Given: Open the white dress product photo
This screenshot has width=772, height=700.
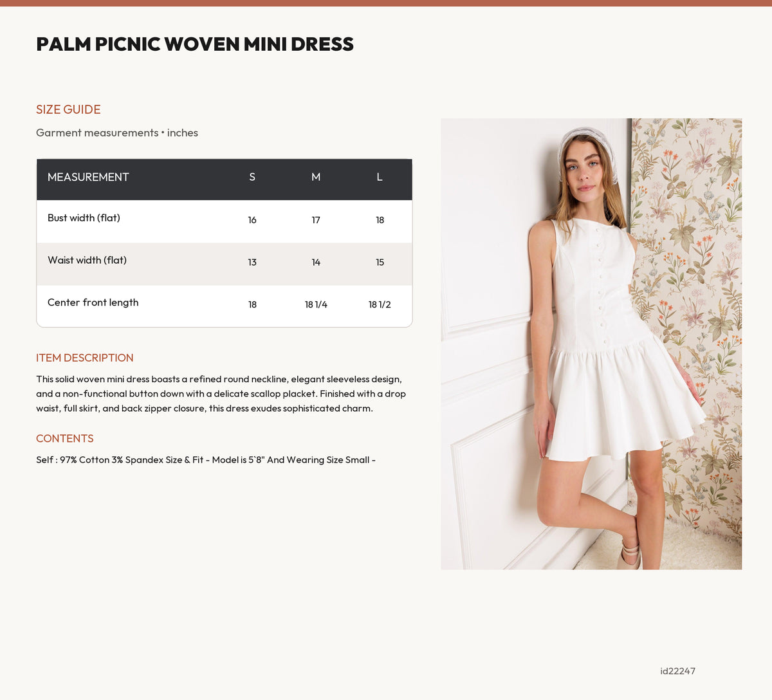Looking at the screenshot, I should pos(591,344).
